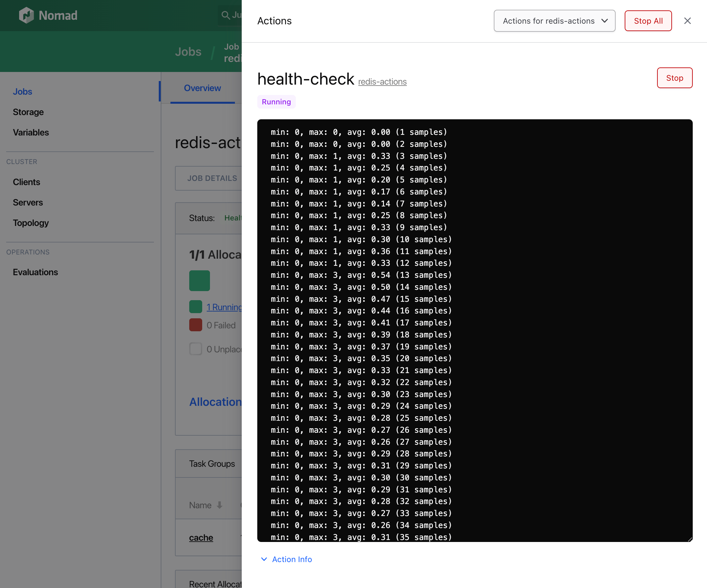707x588 pixels.
Task: Click the Jobs breadcrumb link
Action: (188, 52)
